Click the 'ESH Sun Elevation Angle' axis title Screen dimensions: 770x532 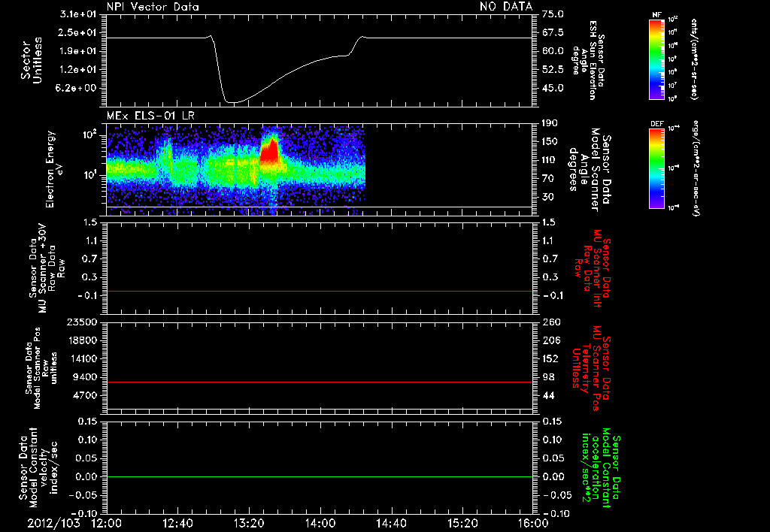[x=588, y=60]
